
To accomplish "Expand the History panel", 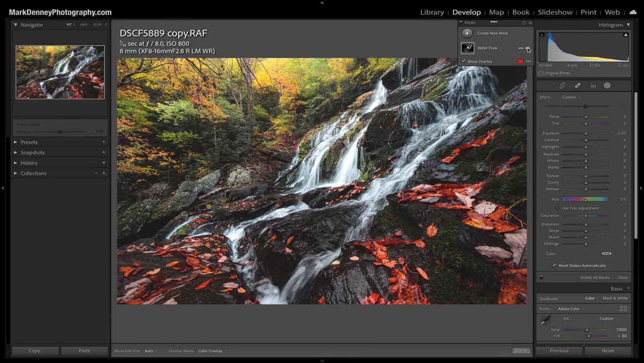I will click(16, 163).
